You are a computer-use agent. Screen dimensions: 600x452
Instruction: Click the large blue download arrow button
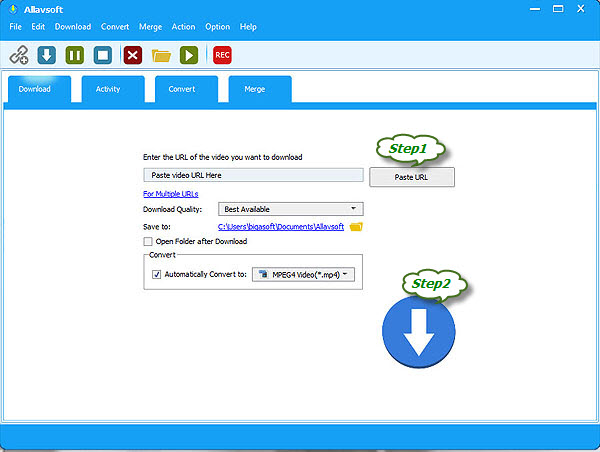tap(419, 332)
